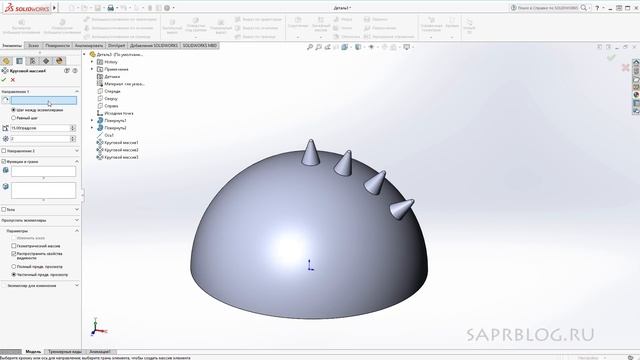Click the features to pattern selection box
The width and height of the screenshot is (640, 360).
tap(44, 171)
